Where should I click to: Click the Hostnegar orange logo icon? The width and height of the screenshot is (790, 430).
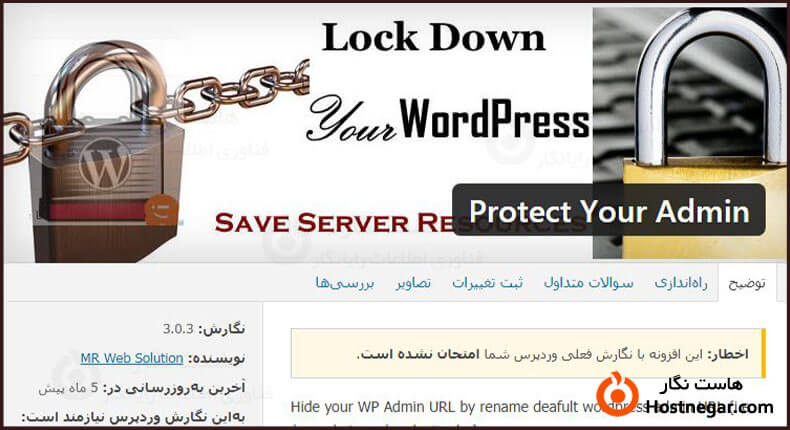617,394
